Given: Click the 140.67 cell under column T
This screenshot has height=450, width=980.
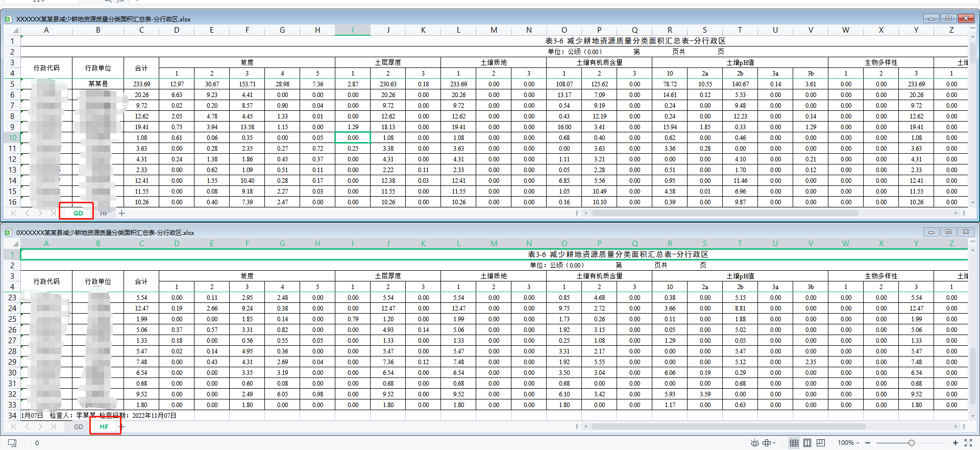Looking at the screenshot, I should click(740, 84).
